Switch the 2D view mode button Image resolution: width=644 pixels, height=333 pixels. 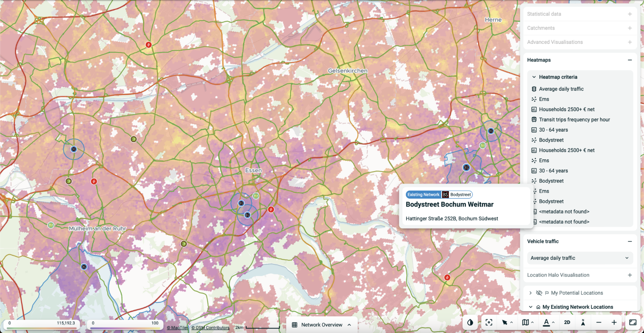[567, 323]
